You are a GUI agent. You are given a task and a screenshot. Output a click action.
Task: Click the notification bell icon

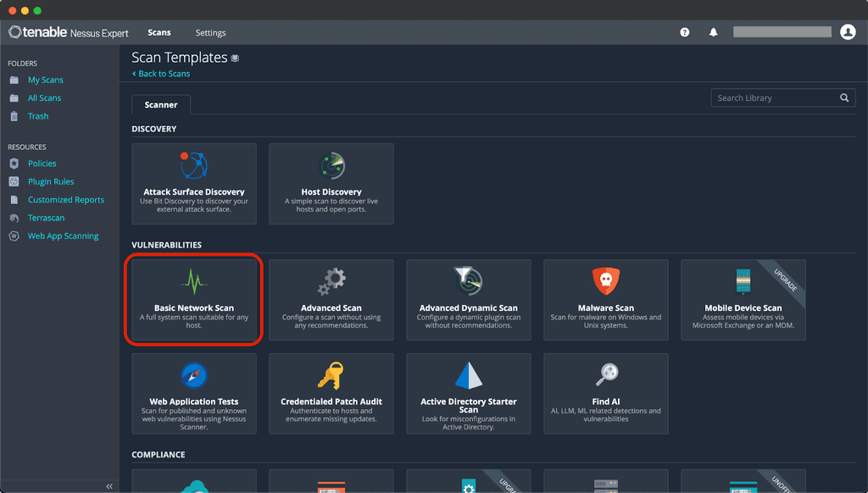pos(713,31)
